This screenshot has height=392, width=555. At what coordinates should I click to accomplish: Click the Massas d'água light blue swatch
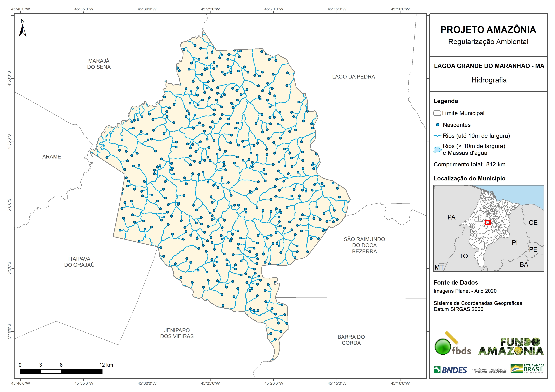(437, 149)
